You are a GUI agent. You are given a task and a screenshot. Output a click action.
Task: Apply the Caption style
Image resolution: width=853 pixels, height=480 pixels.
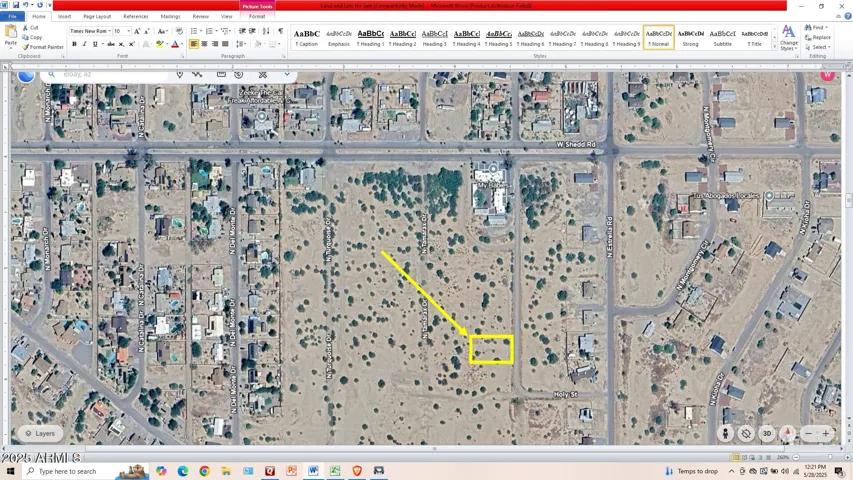[x=306, y=38]
